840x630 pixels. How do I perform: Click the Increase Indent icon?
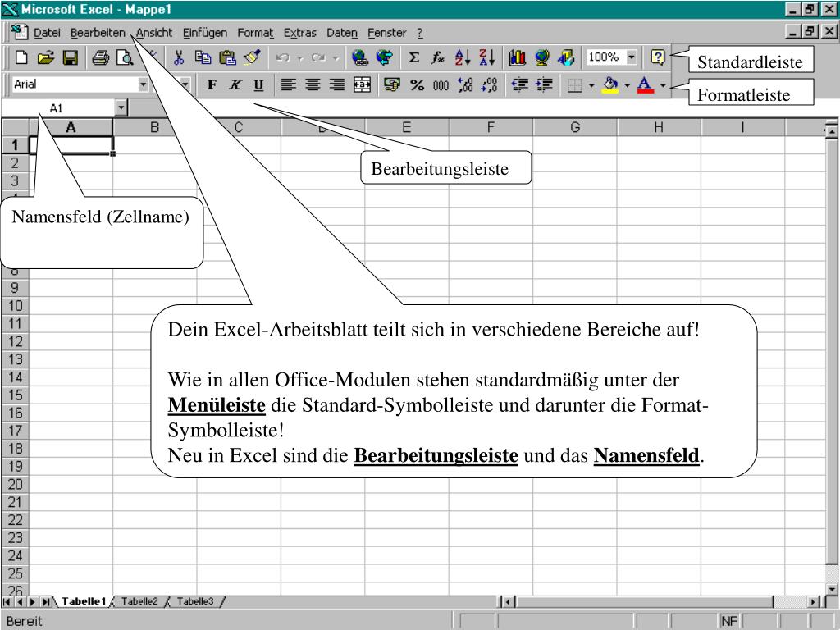pos(544,84)
